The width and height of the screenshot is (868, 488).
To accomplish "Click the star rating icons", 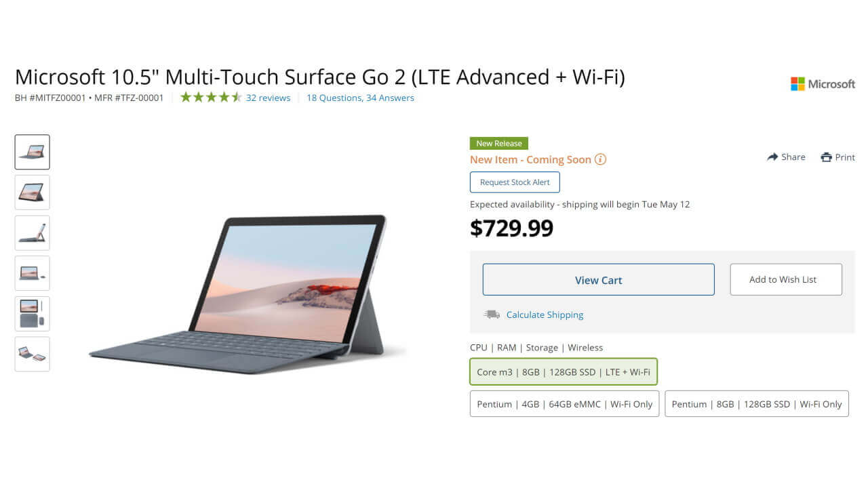I will (211, 98).
